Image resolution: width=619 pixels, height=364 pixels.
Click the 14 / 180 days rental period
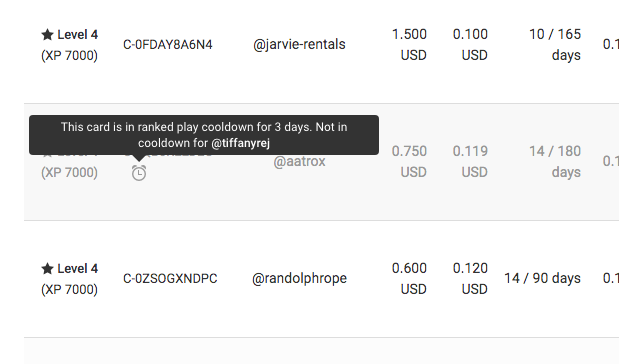(x=555, y=161)
